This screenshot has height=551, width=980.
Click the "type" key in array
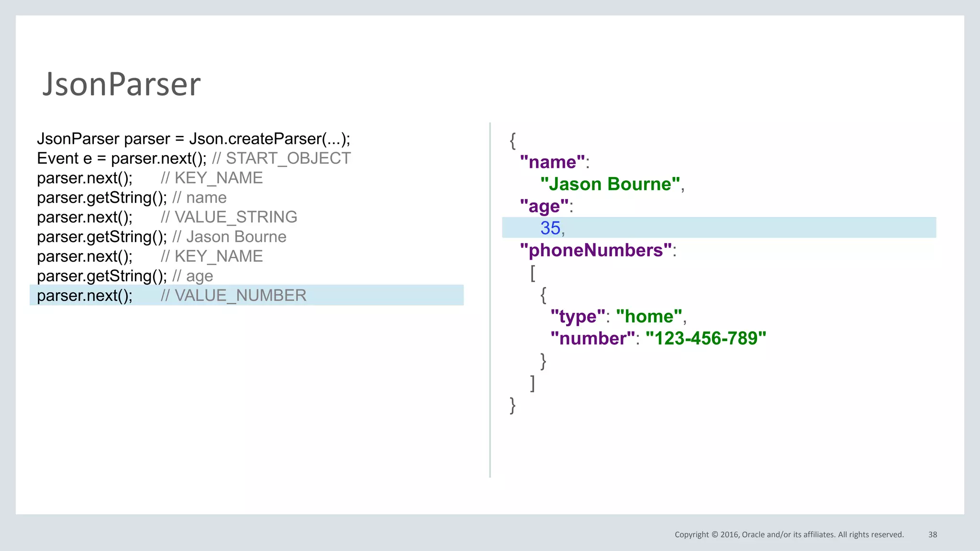pyautogui.click(x=578, y=317)
